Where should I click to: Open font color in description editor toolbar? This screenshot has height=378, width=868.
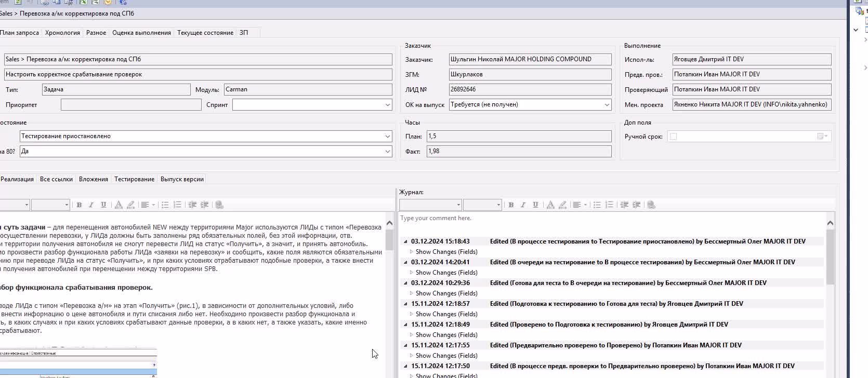point(119,205)
